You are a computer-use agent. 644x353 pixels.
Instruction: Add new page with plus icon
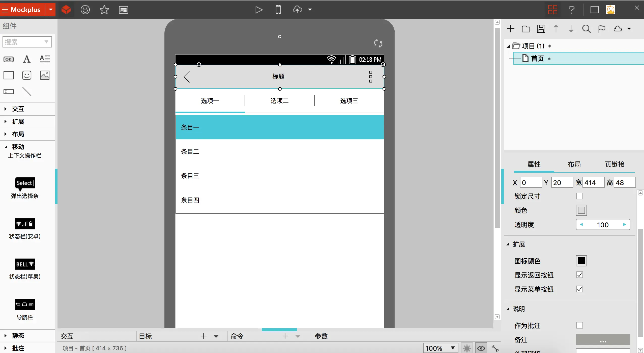point(510,29)
